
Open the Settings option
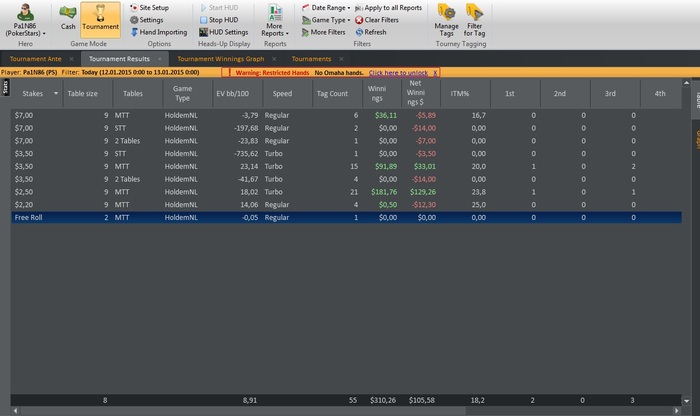point(147,20)
